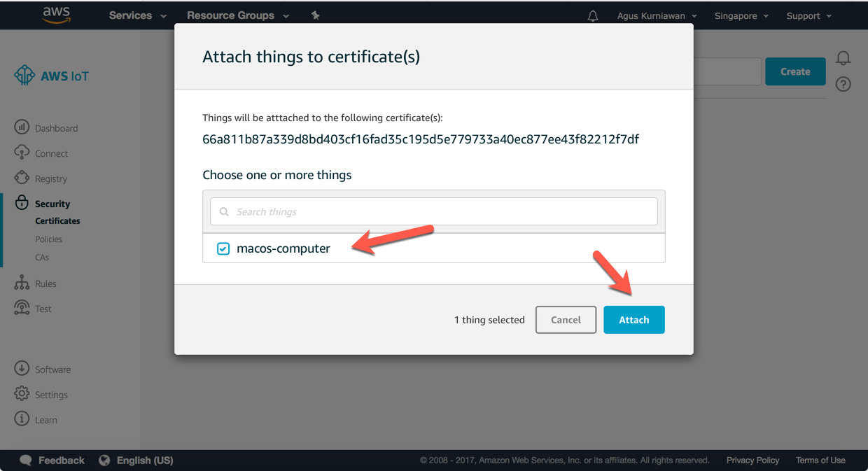Open CAs under Security
868x471 pixels.
[42, 257]
